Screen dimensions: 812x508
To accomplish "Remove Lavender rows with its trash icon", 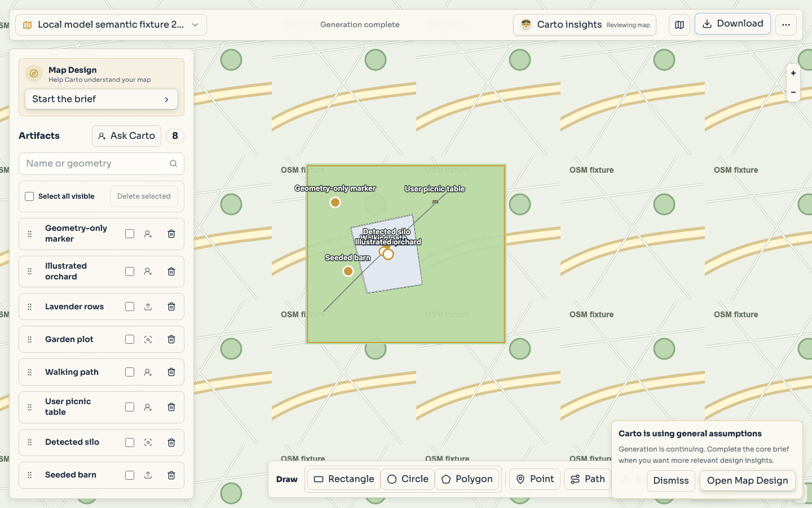I will coord(171,306).
